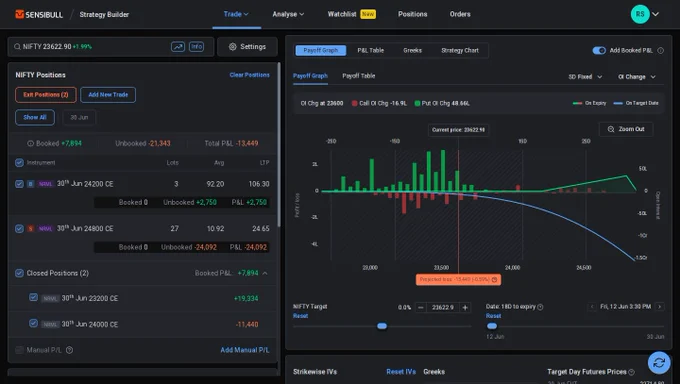The width and height of the screenshot is (680, 384).
Task: Click the Show All filter button
Action: pos(35,117)
